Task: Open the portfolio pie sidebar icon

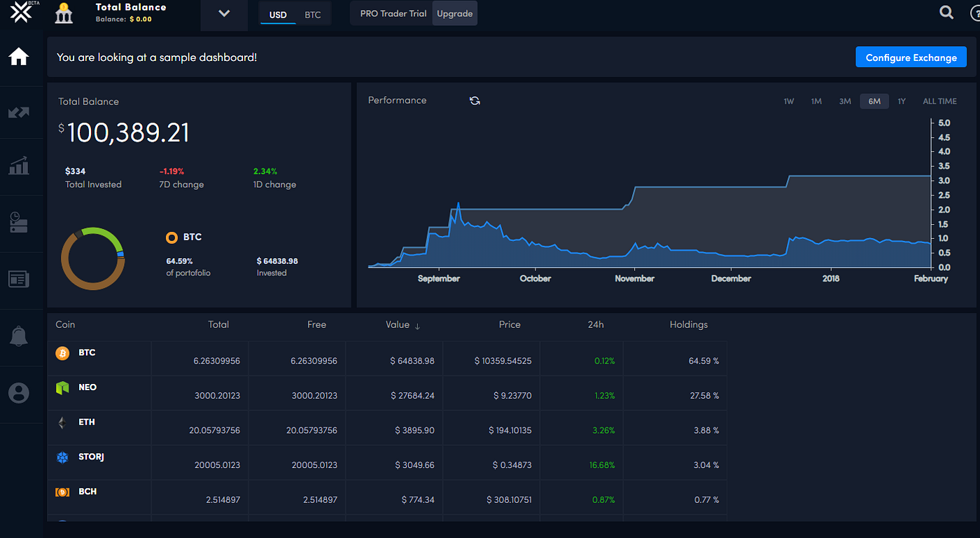Action: point(19,223)
